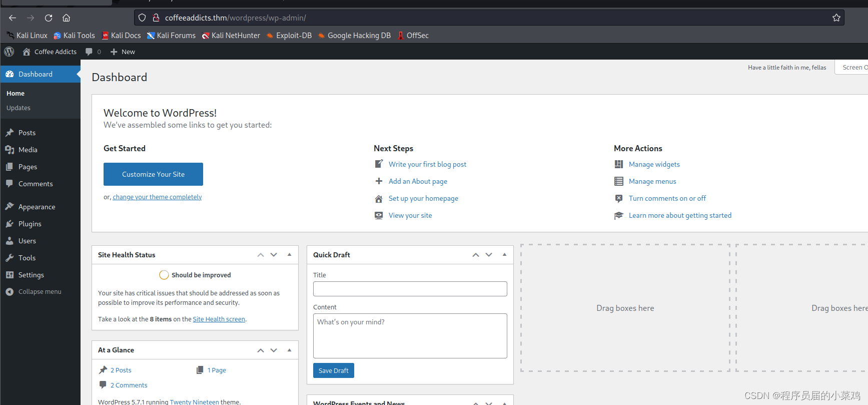Toggle the Site Health Status panel

click(x=289, y=255)
